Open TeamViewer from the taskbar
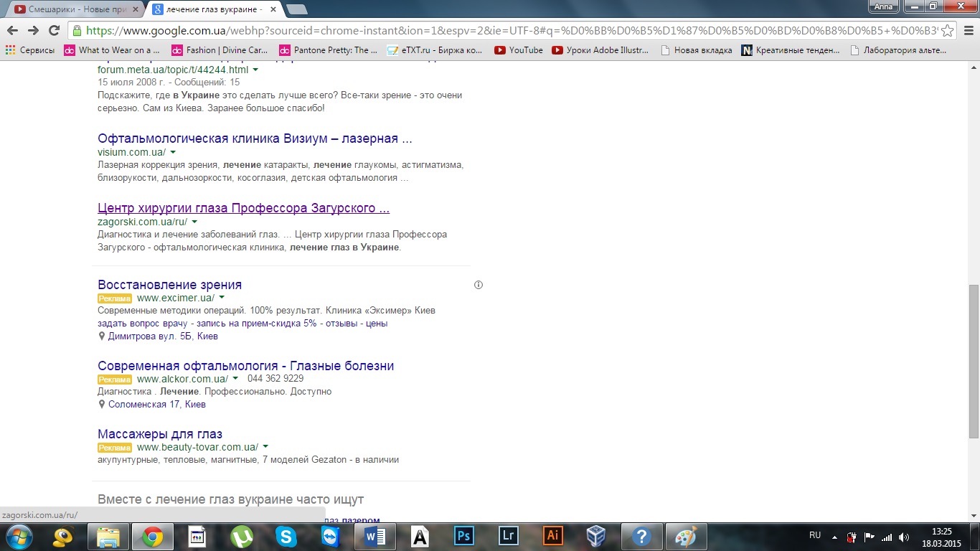The width and height of the screenshot is (980, 551). click(331, 537)
